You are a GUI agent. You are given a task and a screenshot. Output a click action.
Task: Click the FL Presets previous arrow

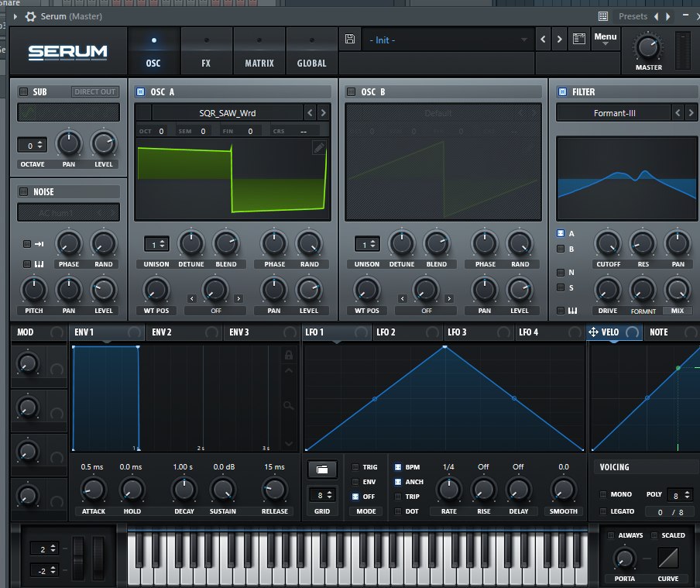(x=656, y=16)
